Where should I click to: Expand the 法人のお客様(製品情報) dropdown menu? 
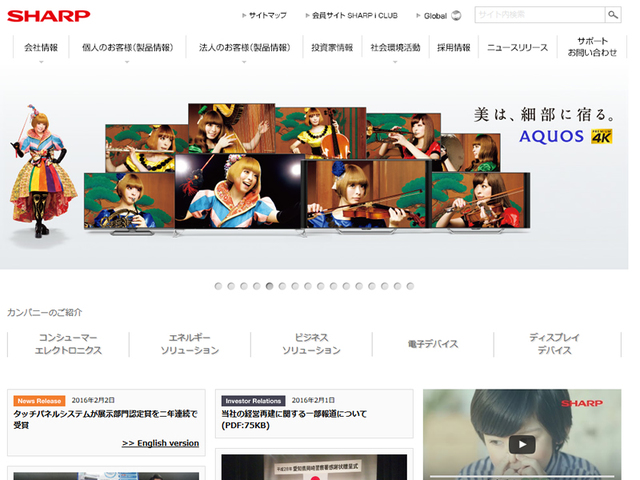(x=244, y=48)
